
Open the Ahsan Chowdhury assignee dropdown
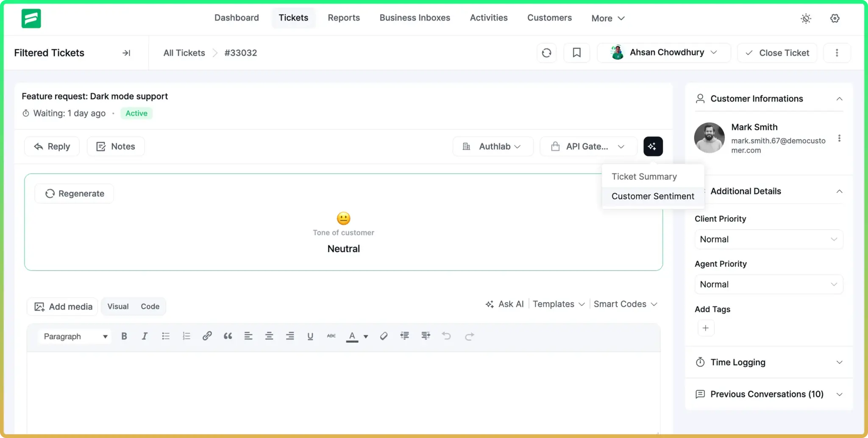pos(664,53)
